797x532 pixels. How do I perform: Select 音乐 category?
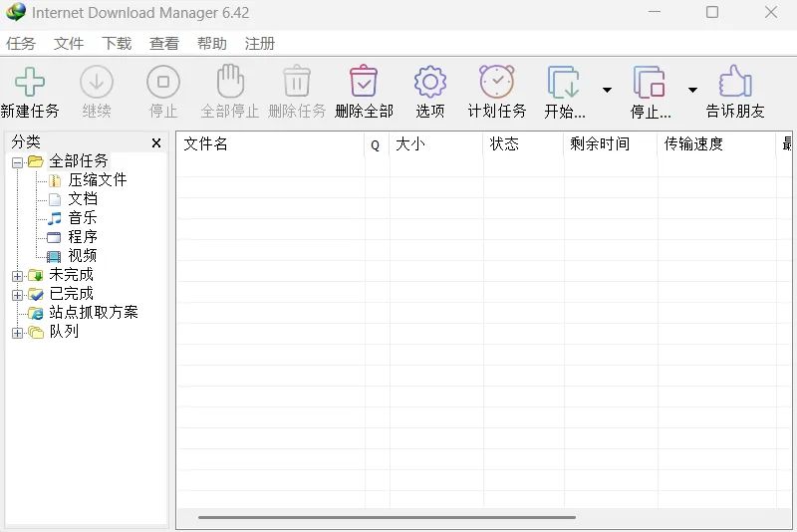83,217
